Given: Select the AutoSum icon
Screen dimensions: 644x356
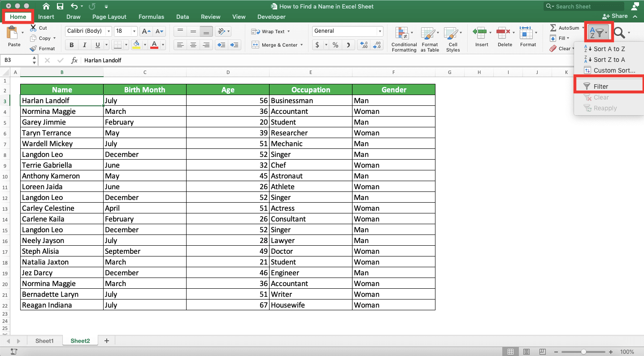Looking at the screenshot, I should point(554,27).
